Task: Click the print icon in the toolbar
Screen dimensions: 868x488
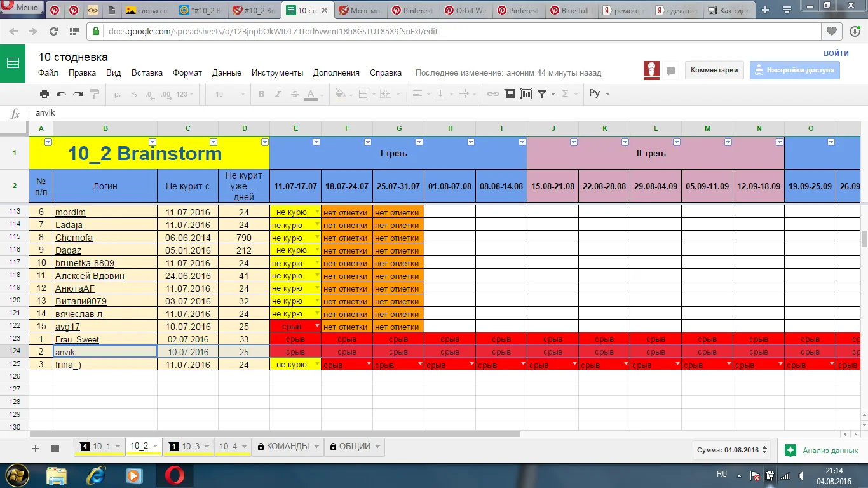Action: 44,94
